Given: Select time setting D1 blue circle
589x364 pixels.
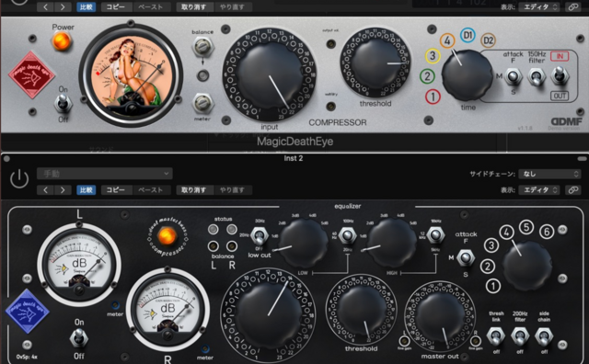Looking at the screenshot, I should coord(468,36).
